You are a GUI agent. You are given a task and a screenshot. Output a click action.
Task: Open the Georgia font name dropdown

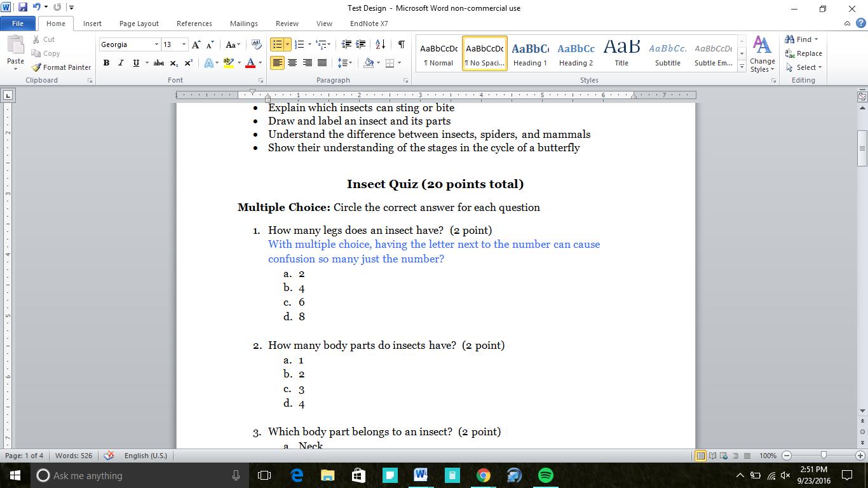coord(156,44)
